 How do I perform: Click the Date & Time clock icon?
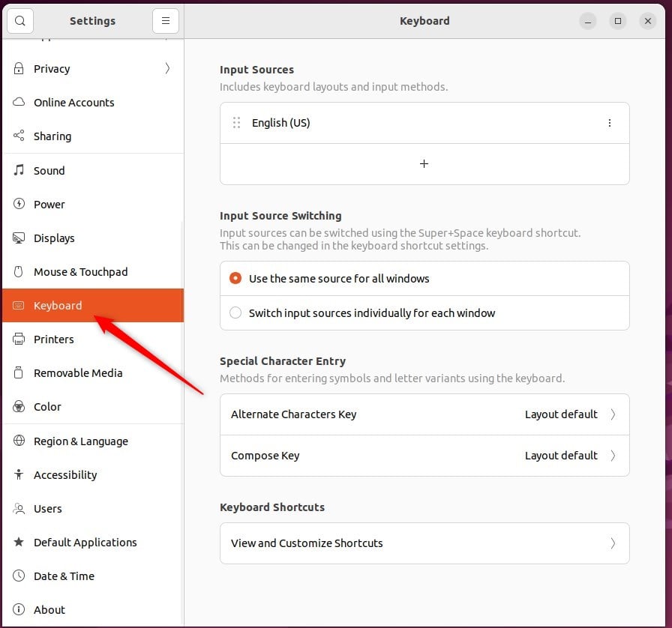[x=19, y=576]
